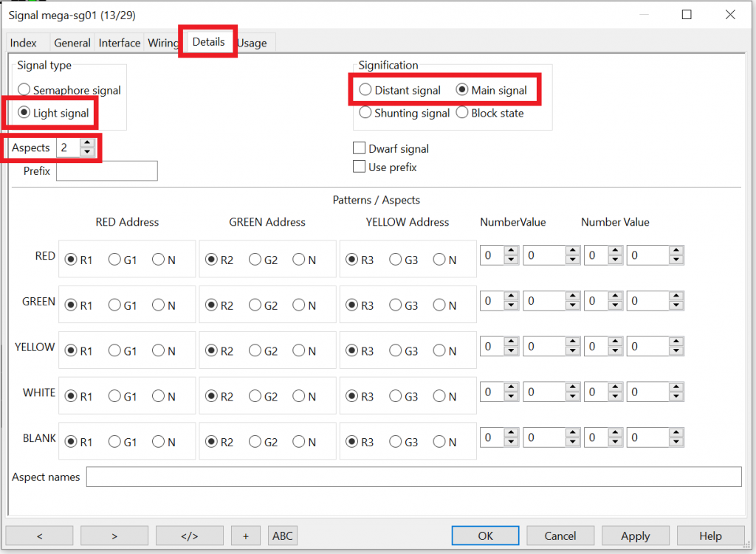The width and height of the screenshot is (756, 554).
Task: Enable the Dwarf signal checkbox
Action: click(360, 148)
